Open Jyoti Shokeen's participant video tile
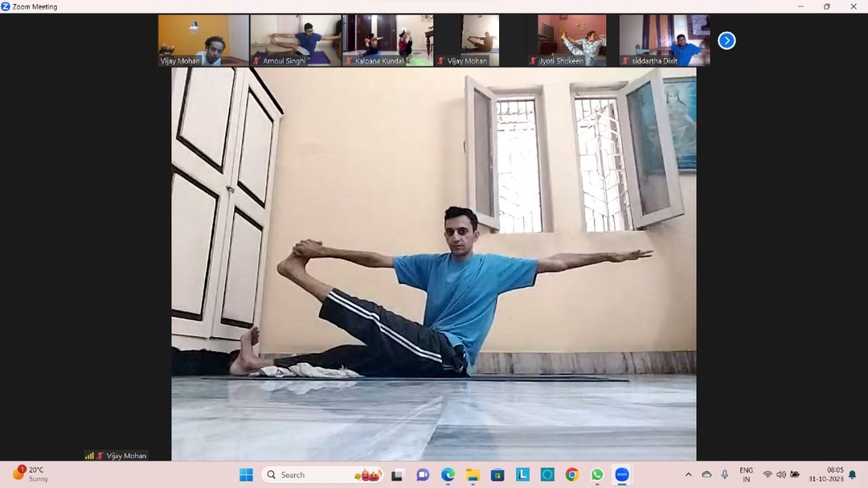Image resolution: width=868 pixels, height=488 pixels. 571,40
